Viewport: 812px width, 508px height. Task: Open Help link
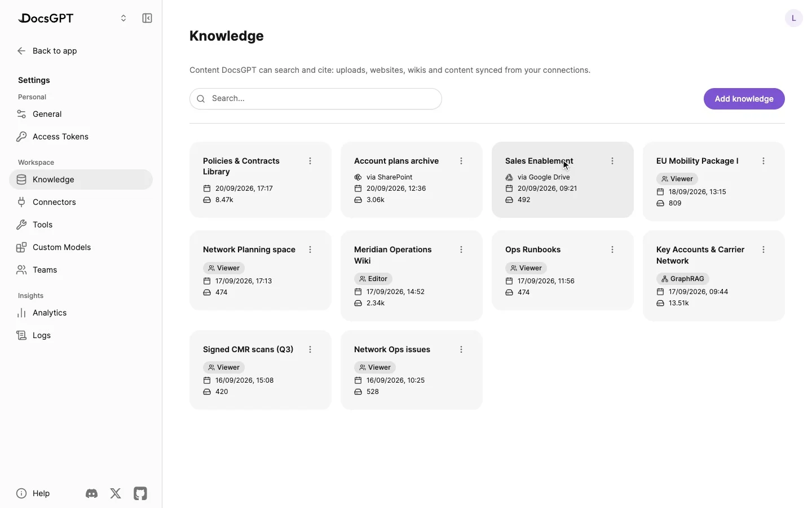33,493
